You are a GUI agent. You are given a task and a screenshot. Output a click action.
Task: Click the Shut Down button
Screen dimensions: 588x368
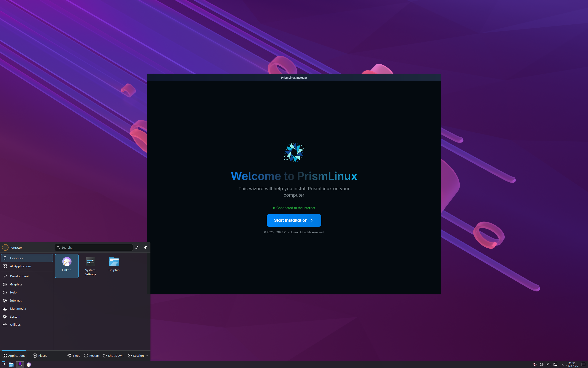tap(113, 356)
